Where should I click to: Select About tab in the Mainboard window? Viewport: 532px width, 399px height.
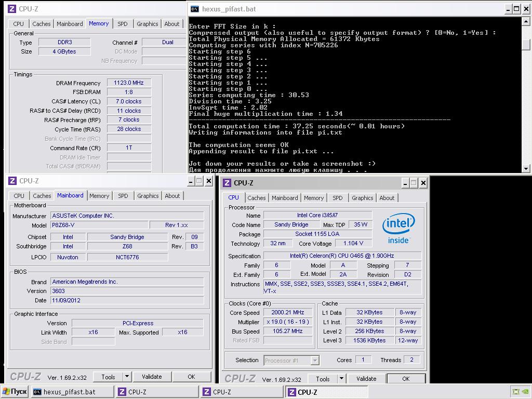172,196
